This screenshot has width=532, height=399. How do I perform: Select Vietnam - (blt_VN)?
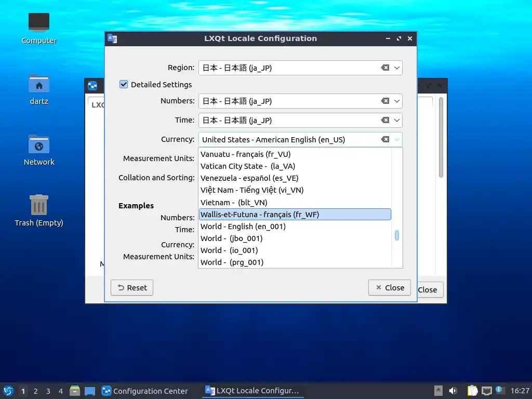(295, 202)
